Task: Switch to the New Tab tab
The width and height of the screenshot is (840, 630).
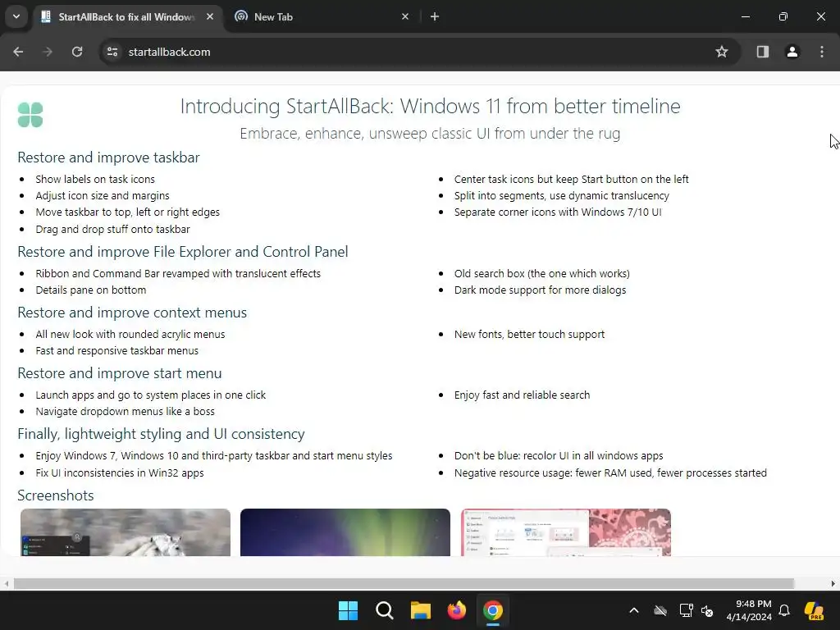Action: pos(322,17)
